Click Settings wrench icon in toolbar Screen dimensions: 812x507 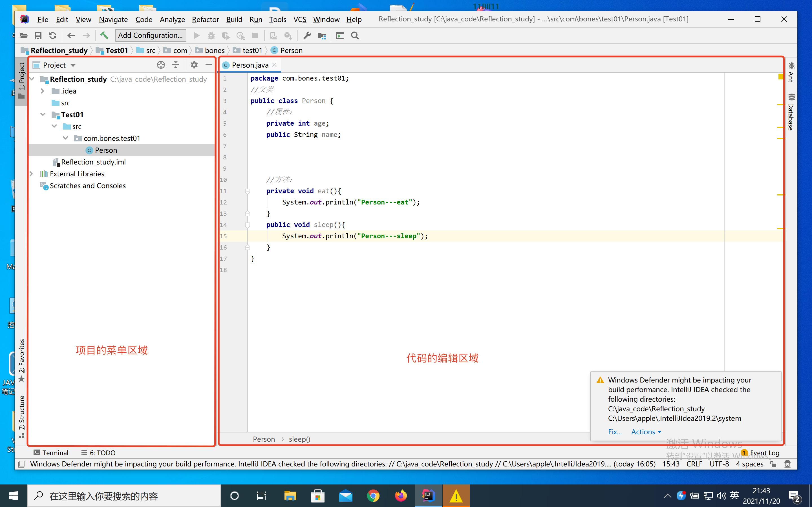[307, 35]
